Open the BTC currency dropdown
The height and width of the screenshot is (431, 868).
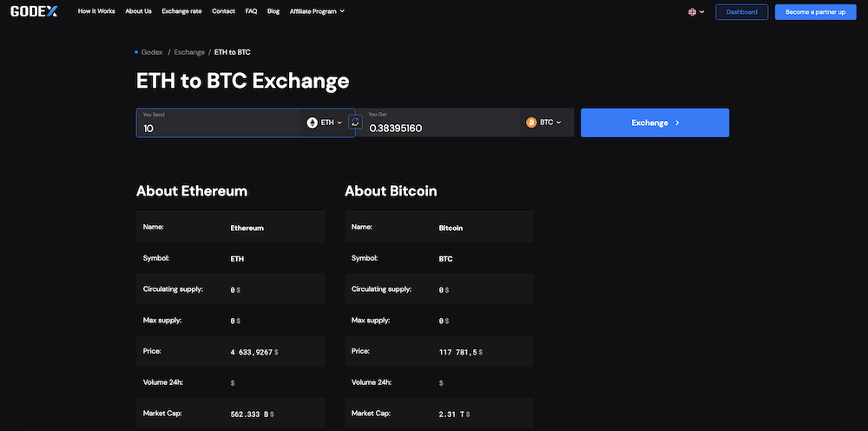coord(544,123)
